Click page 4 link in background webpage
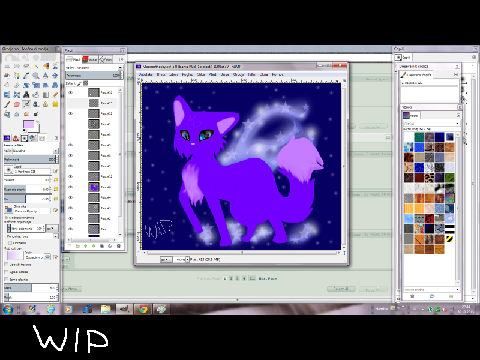 tap(244, 278)
